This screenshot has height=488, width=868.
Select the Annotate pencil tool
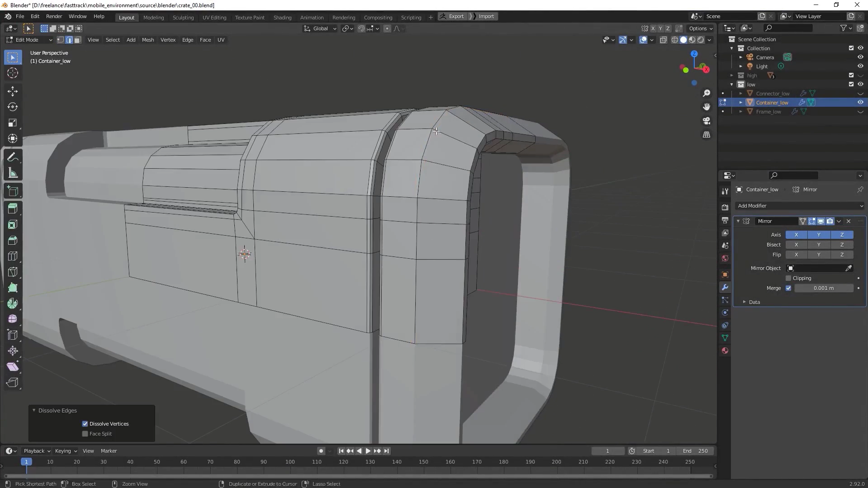(x=13, y=157)
